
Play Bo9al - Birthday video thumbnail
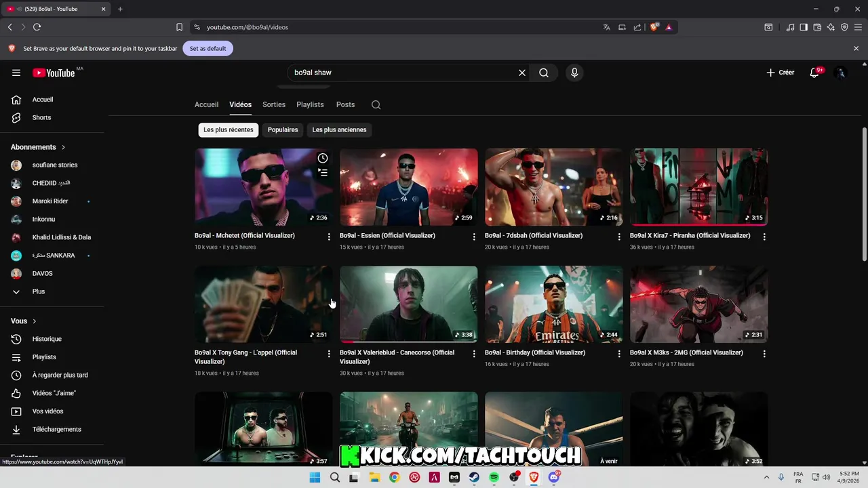tap(553, 304)
